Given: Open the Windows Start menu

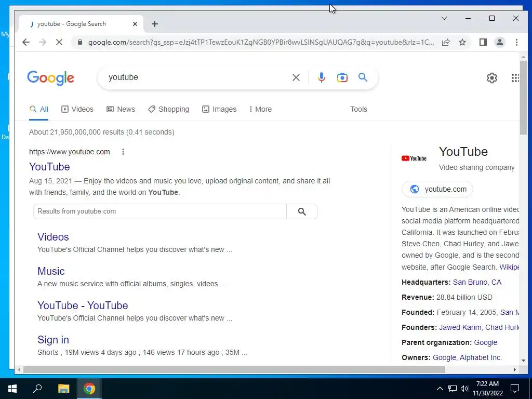Looking at the screenshot, I should [x=12, y=389].
